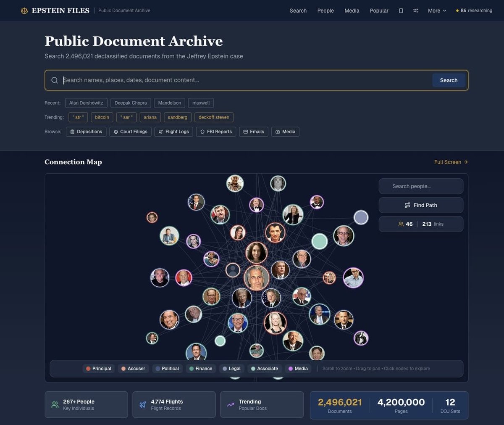Click the blue Search button
The width and height of the screenshot is (504, 425).
coord(449,80)
